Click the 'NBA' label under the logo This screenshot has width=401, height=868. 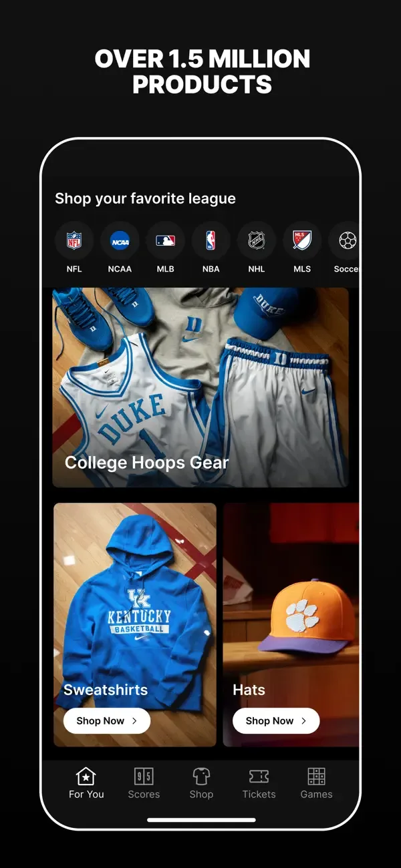[x=211, y=269]
